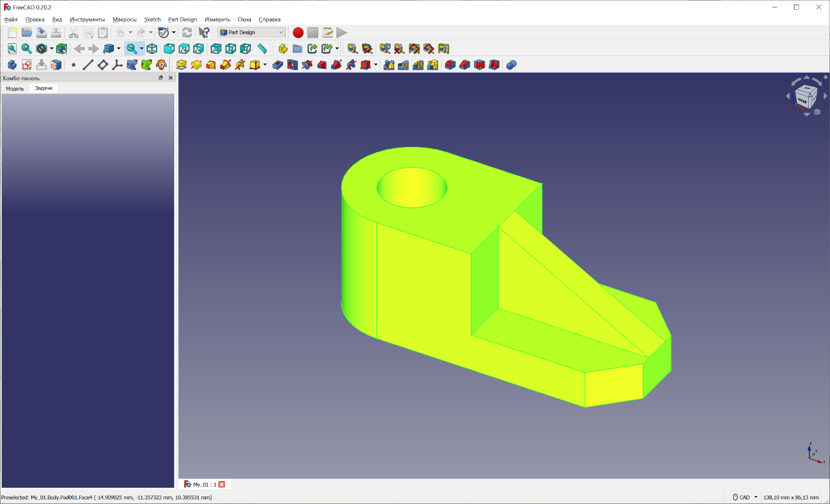Open the Sketch menu
Screen dimensions: 830x504
pyautogui.click(x=152, y=19)
